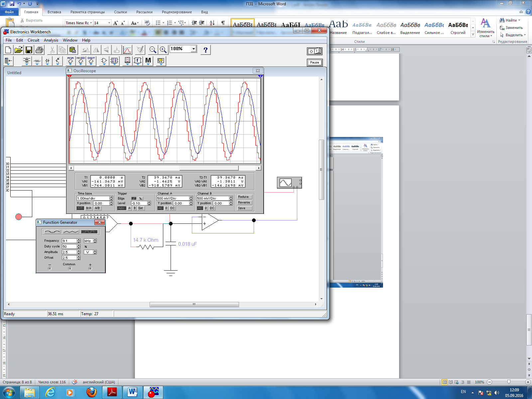The height and width of the screenshot is (399, 532).
Task: Click the Paste clipboard icon in Workbench
Action: point(72,50)
